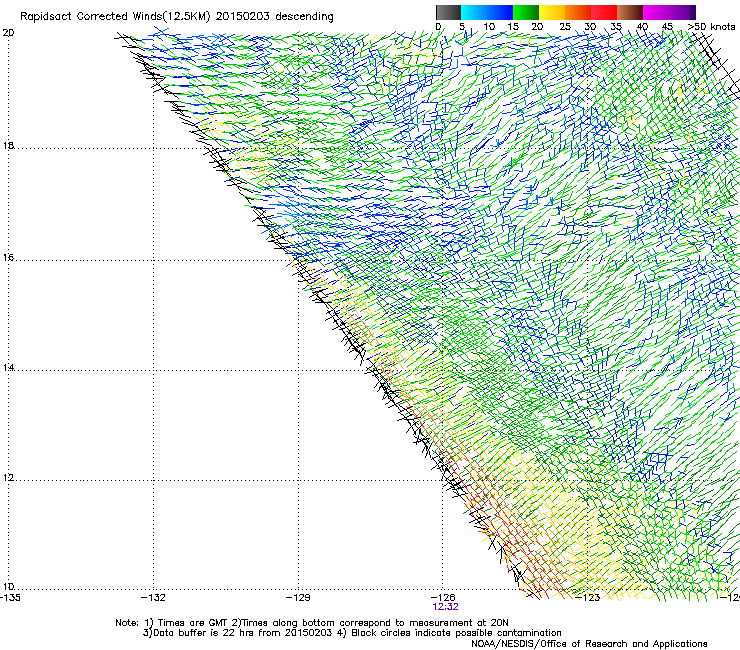Click the latitude label '14'
The height and width of the screenshot is (650, 740).
point(8,367)
